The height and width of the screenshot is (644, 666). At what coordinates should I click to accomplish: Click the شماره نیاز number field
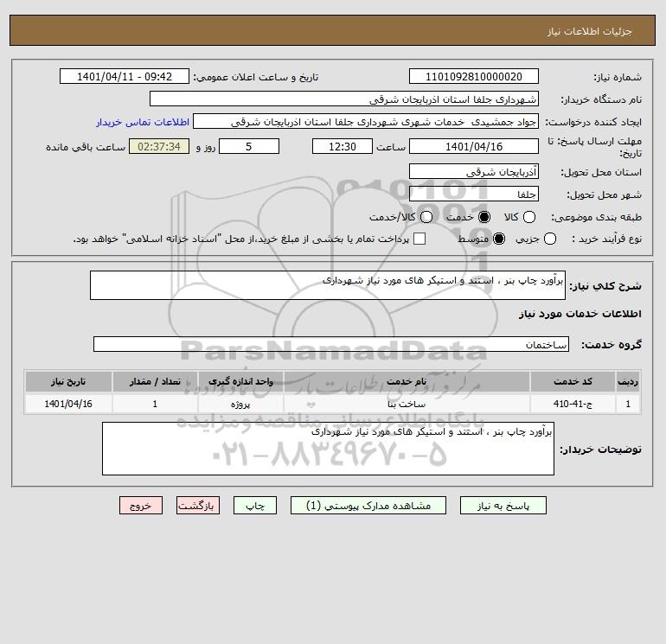(x=474, y=76)
